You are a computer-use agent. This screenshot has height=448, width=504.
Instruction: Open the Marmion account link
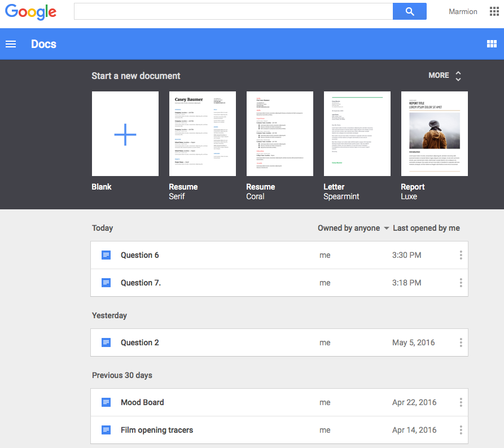[x=463, y=12]
